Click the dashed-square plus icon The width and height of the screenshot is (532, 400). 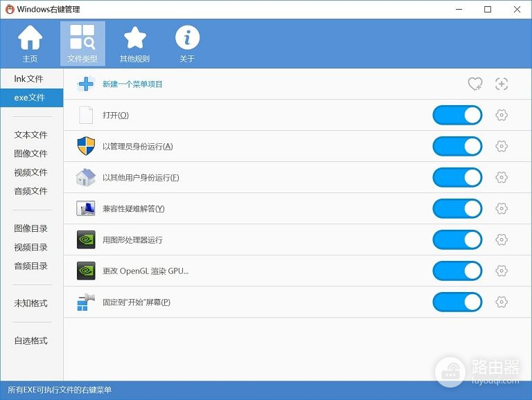pyautogui.click(x=502, y=84)
